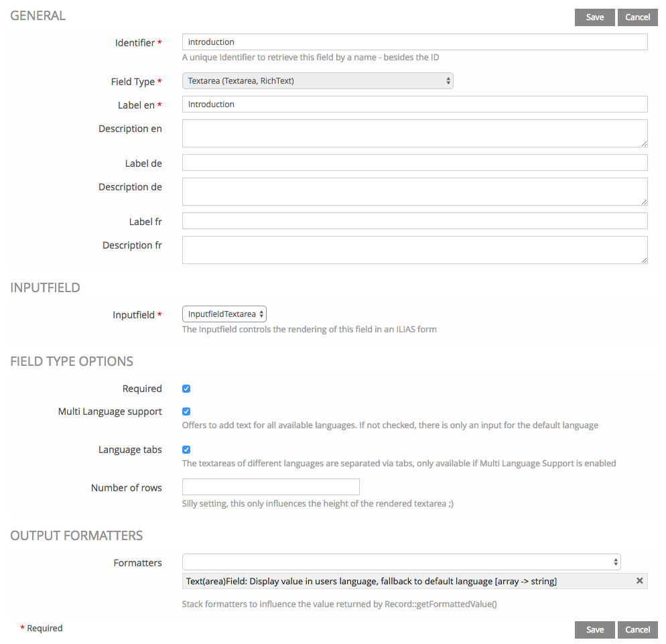Viewport: 666px width, 644px height.
Task: Uncheck the Language tabs checkbox
Action: coord(186,450)
